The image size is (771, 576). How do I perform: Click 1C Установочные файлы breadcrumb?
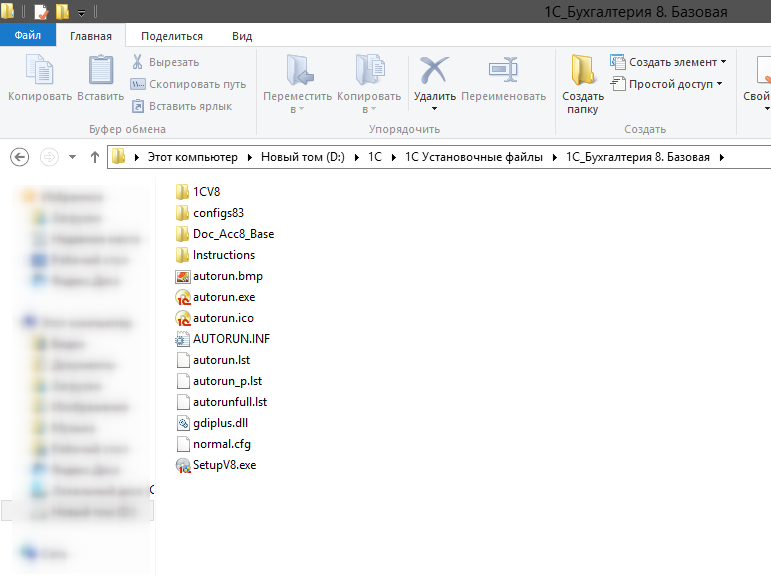pos(474,157)
